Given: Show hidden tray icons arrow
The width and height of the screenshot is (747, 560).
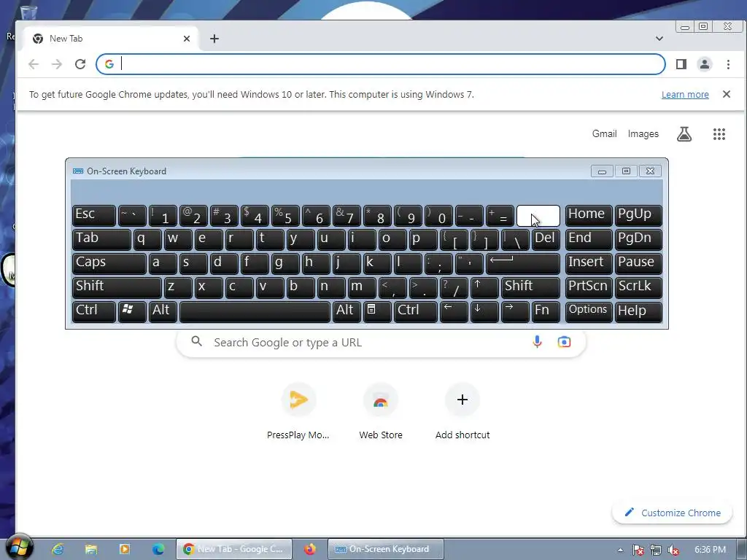Looking at the screenshot, I should (620, 550).
